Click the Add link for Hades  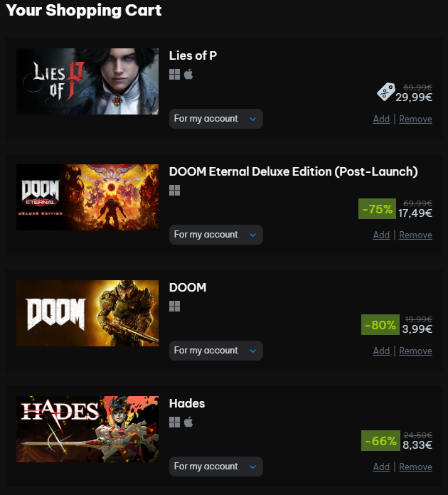381,467
